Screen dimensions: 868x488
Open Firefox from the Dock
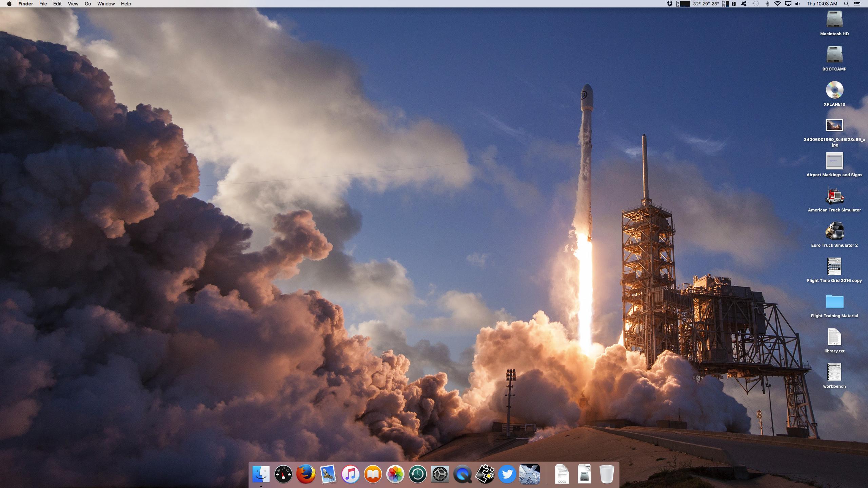click(306, 474)
